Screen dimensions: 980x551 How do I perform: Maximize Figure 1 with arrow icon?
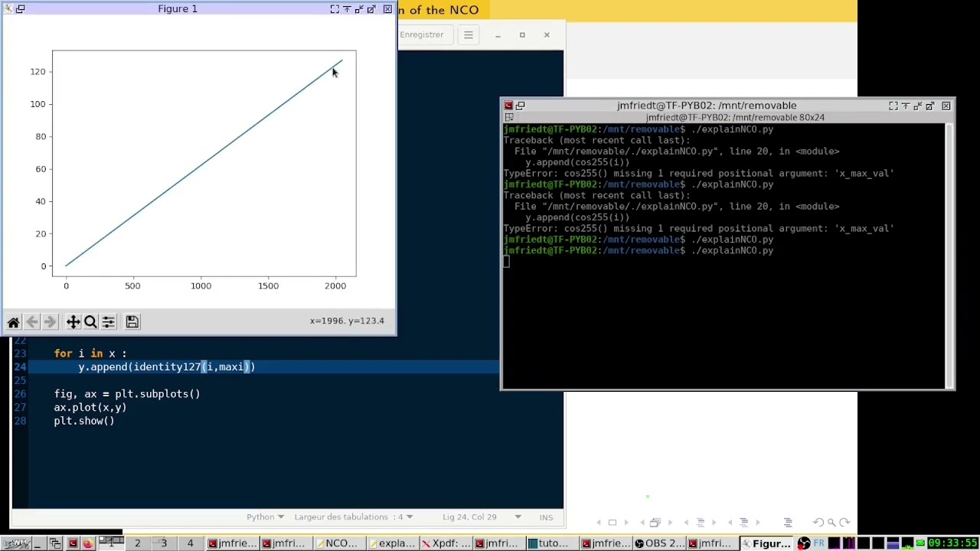pyautogui.click(x=371, y=9)
